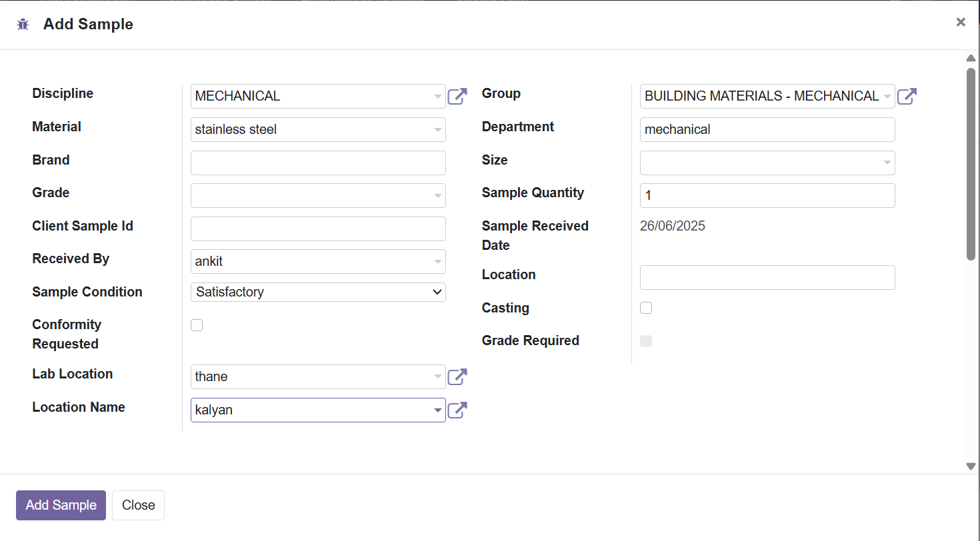The height and width of the screenshot is (541, 980).
Task: Open the Material dropdown showing stainless steel
Action: [318, 129]
